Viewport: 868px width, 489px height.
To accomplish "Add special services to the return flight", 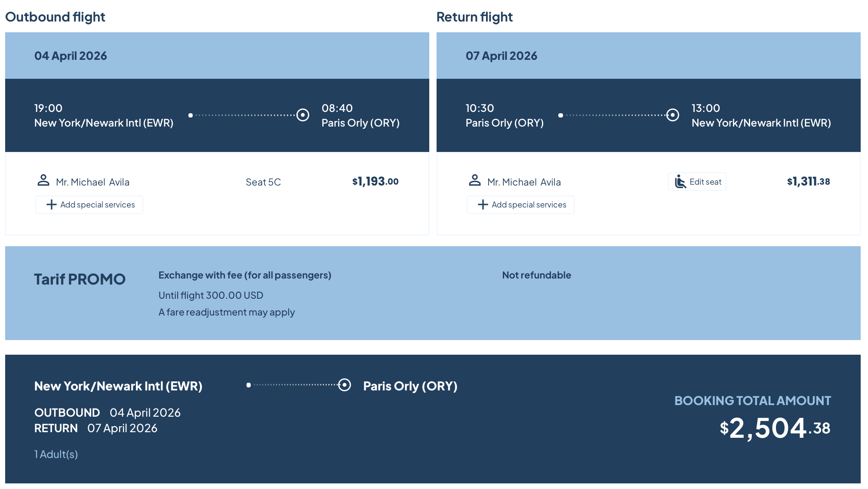I will pos(521,204).
